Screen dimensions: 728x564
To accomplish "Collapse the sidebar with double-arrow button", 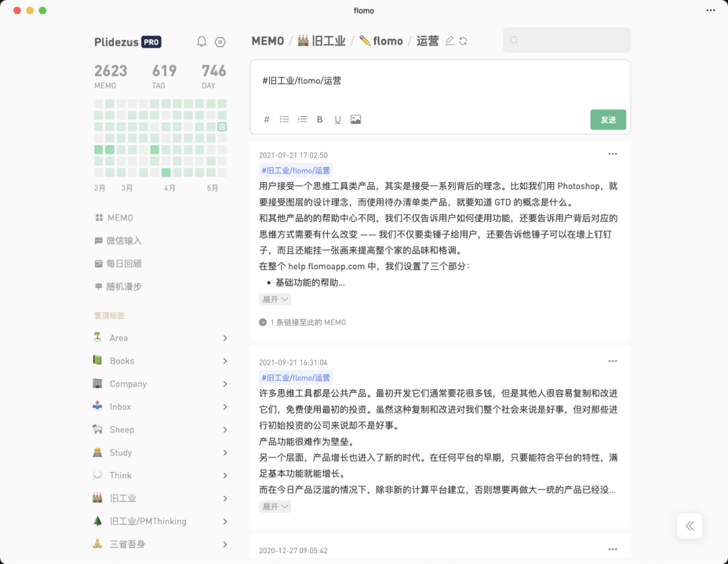I will click(690, 526).
